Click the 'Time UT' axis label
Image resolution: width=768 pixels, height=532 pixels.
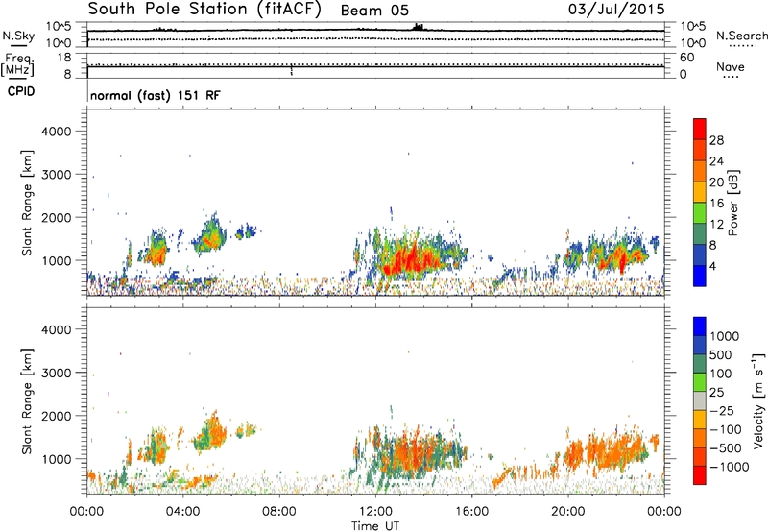375,526
